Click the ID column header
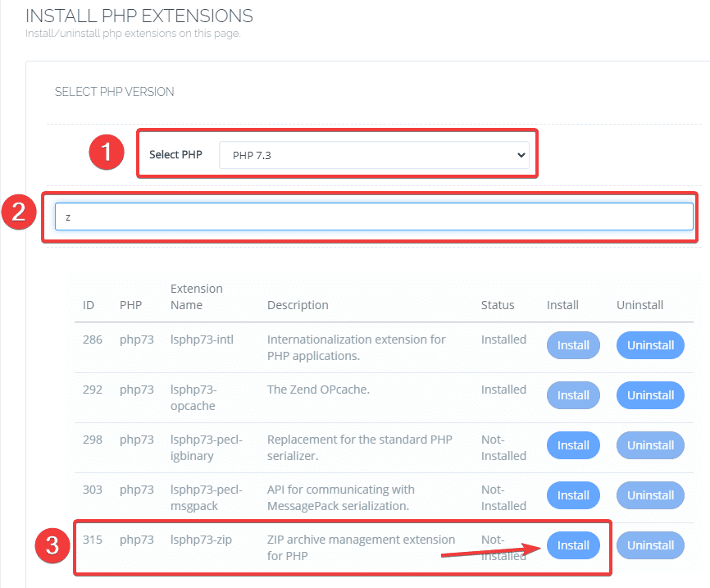The width and height of the screenshot is (710, 588). coord(89,305)
